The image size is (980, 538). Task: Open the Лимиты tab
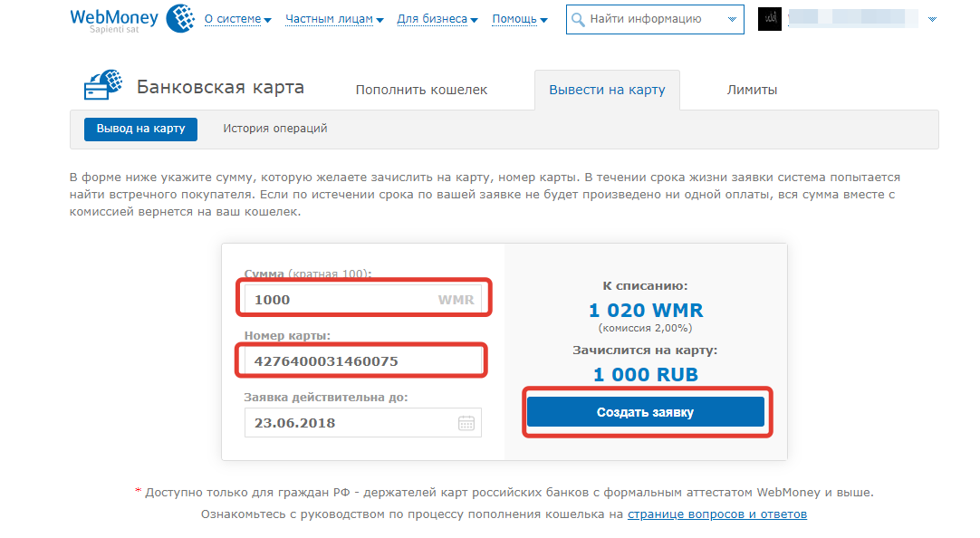752,90
